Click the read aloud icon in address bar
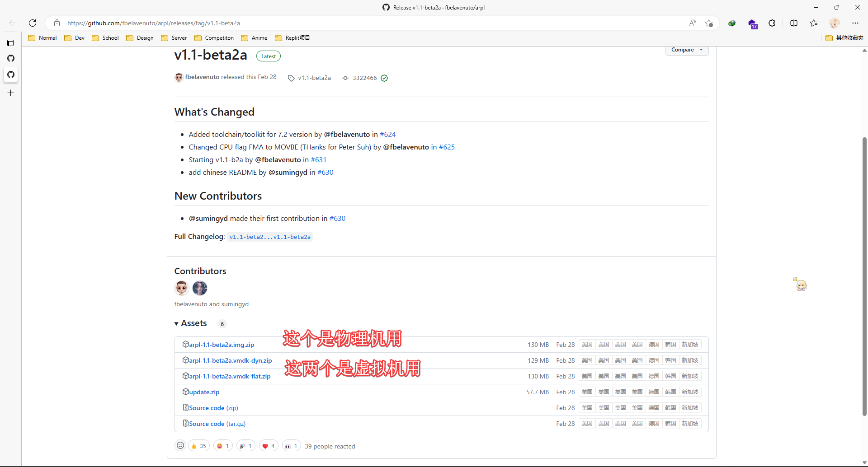The image size is (868, 467). pyautogui.click(x=692, y=23)
